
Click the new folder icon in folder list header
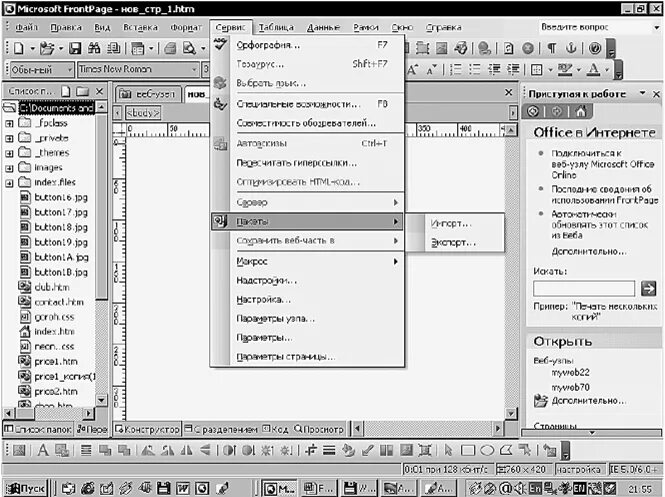click(82, 91)
